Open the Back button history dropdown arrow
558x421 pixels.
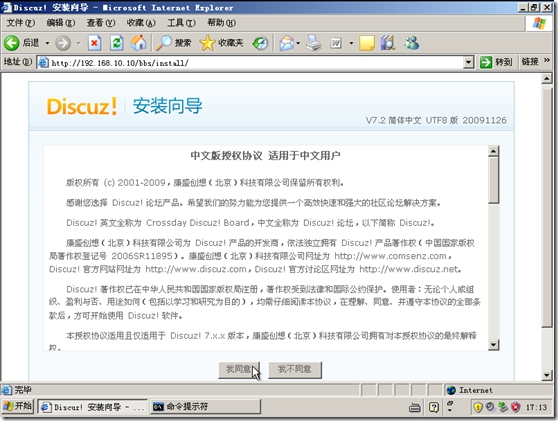coord(47,43)
